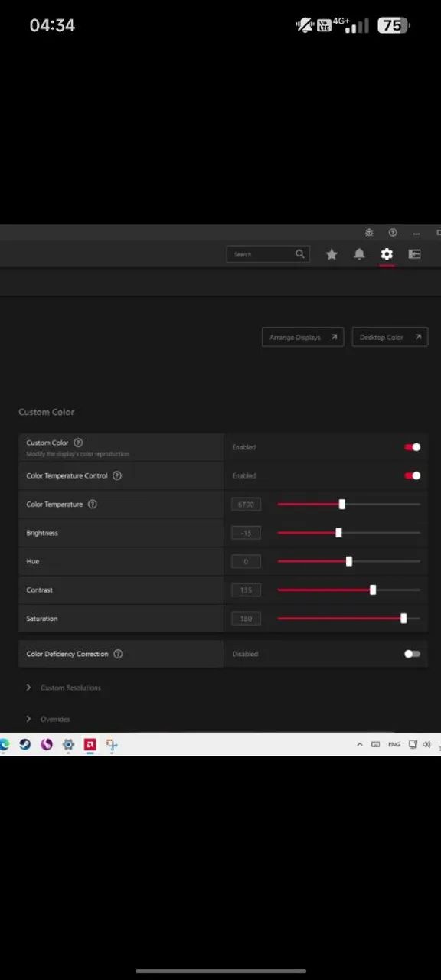Click the Saturation slider handle
The image size is (441, 980).
pyautogui.click(x=403, y=619)
